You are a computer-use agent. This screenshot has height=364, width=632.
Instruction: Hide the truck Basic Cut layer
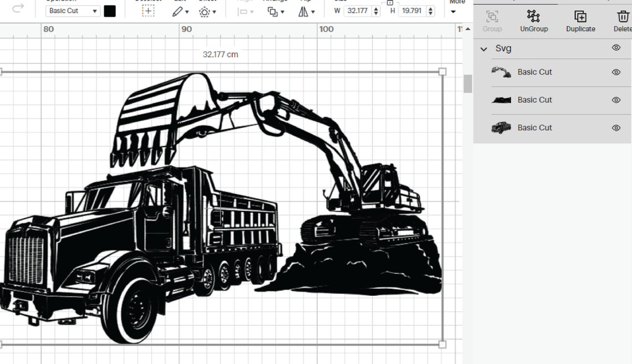(x=616, y=127)
